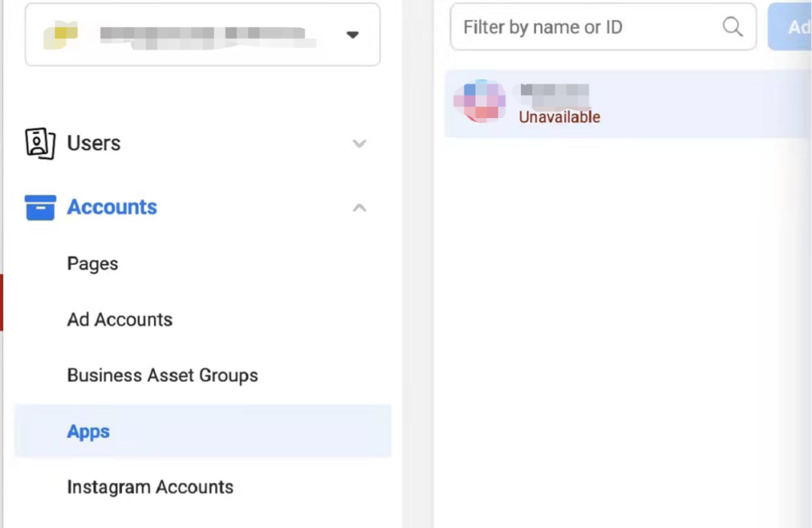Click the red Unavailable status text
This screenshot has height=528, width=812.
click(x=559, y=117)
